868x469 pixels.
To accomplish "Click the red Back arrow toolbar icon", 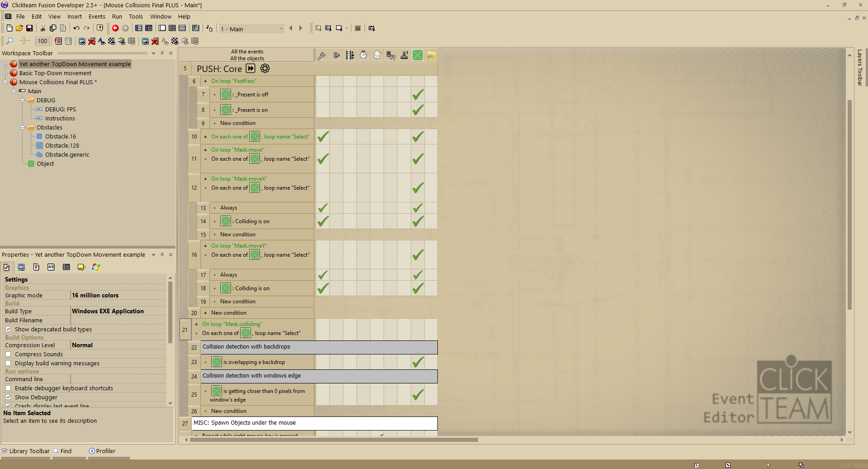I will point(115,28).
